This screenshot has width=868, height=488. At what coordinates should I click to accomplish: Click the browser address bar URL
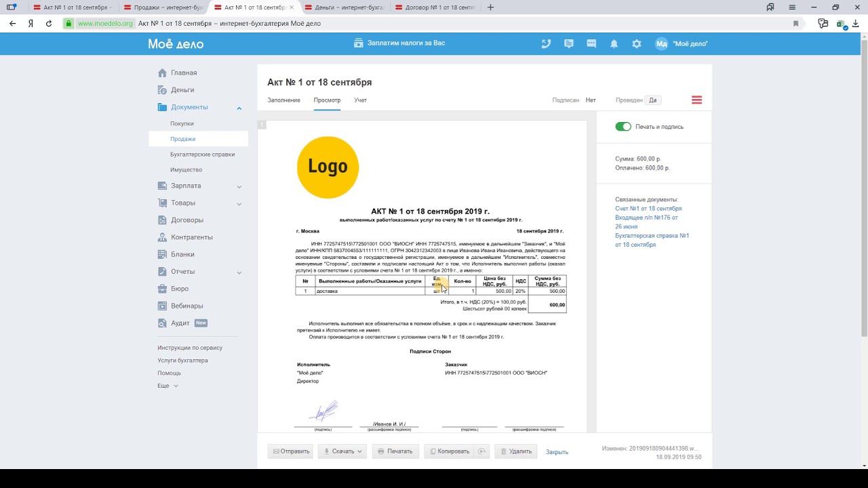105,23
